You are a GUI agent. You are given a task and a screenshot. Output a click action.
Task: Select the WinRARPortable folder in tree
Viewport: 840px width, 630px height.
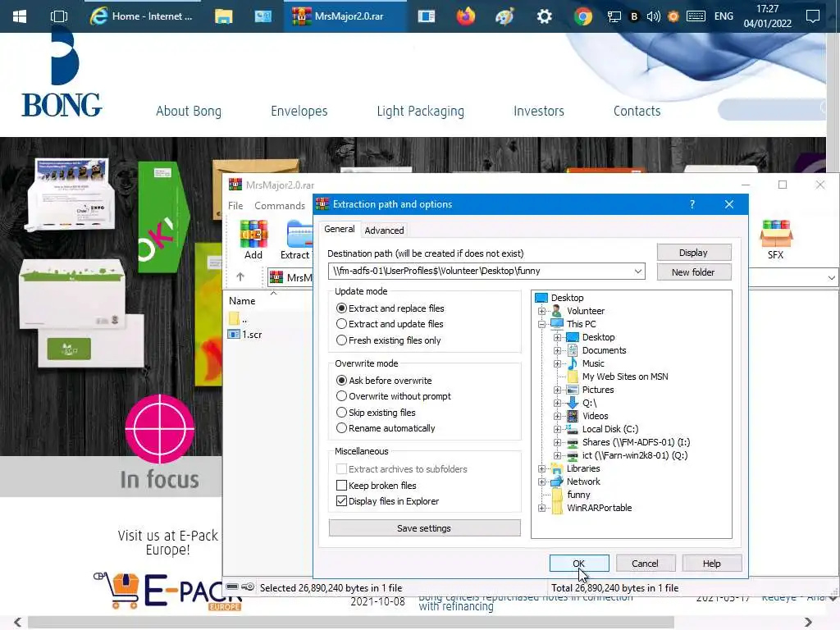(x=599, y=508)
